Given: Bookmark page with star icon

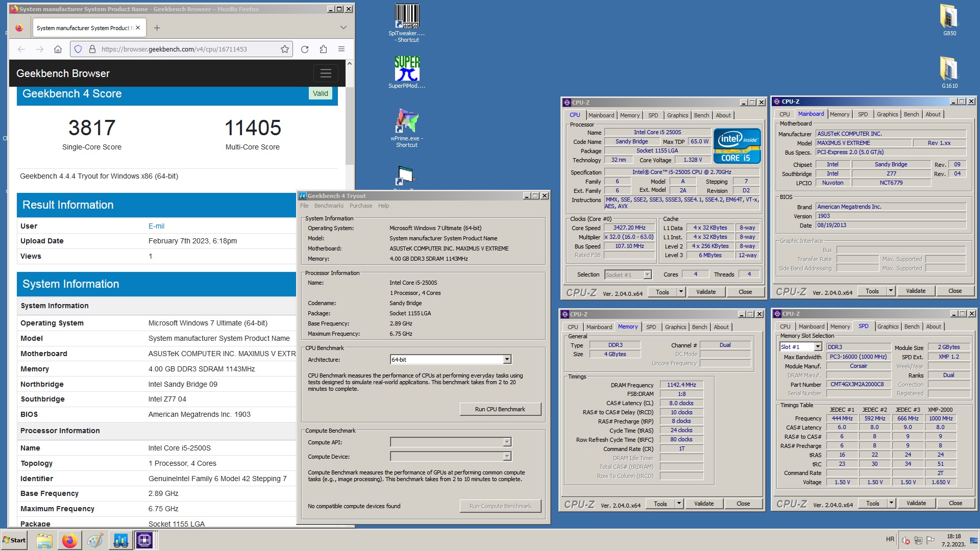Looking at the screenshot, I should (285, 49).
